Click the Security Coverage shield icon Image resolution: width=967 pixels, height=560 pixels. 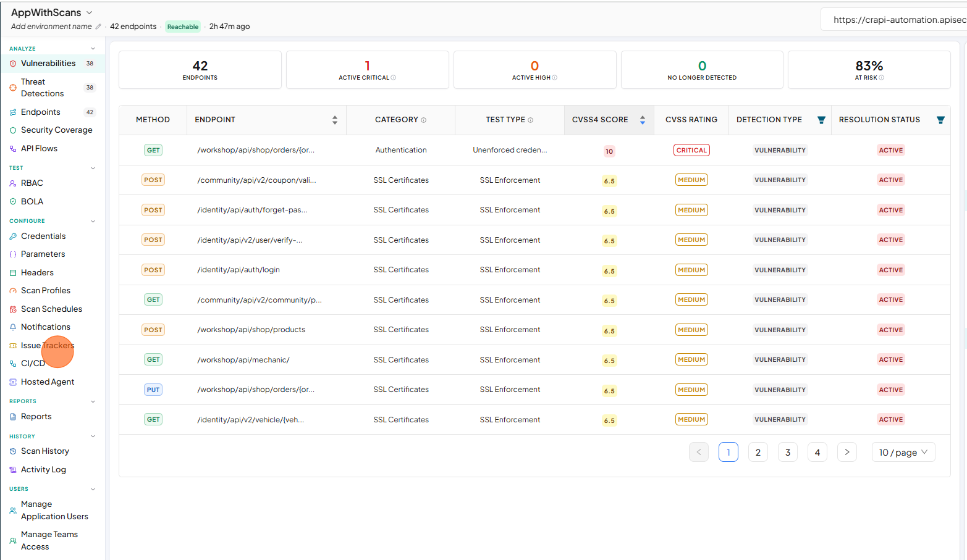click(x=13, y=130)
